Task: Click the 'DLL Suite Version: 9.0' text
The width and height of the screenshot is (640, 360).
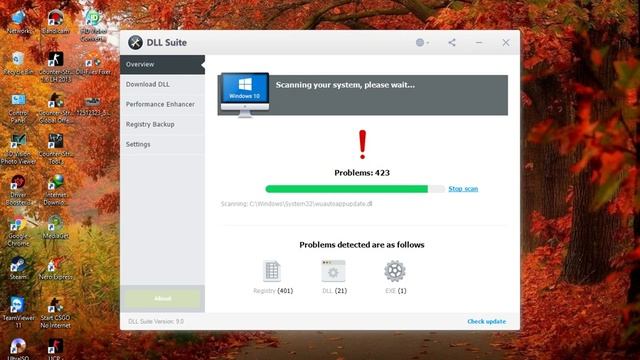Action: click(156, 322)
